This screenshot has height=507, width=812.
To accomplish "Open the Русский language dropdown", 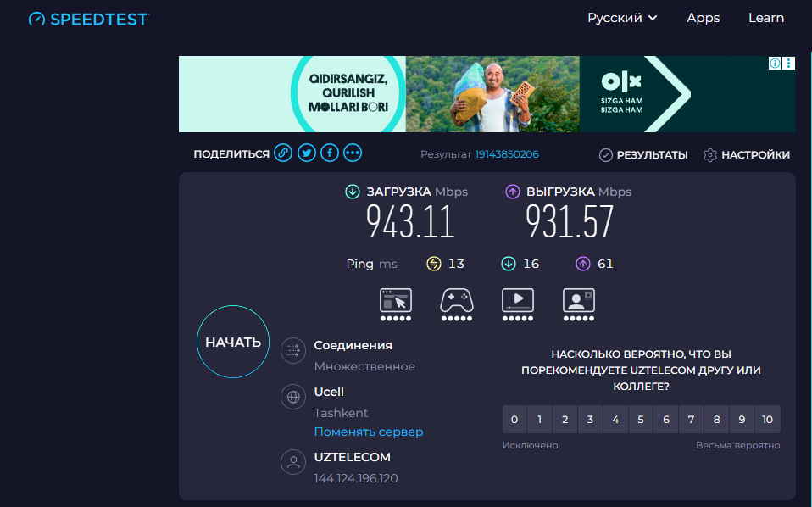I will pos(622,18).
